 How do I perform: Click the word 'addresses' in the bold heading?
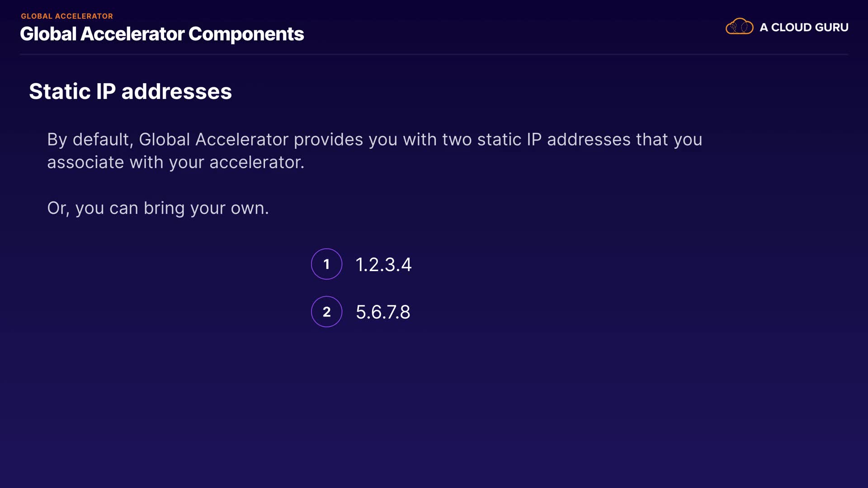pyautogui.click(x=176, y=92)
